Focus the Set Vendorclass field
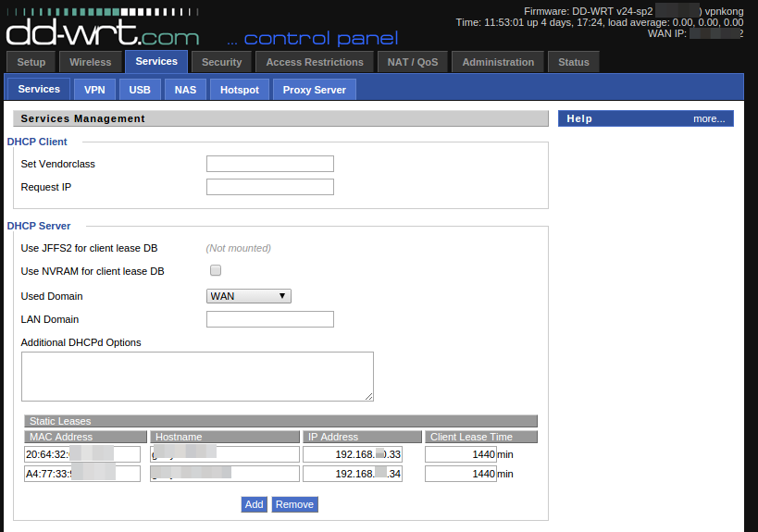 [x=269, y=164]
